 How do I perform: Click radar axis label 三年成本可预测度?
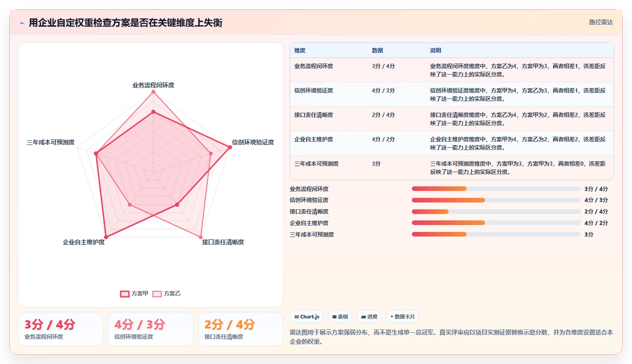(x=51, y=142)
